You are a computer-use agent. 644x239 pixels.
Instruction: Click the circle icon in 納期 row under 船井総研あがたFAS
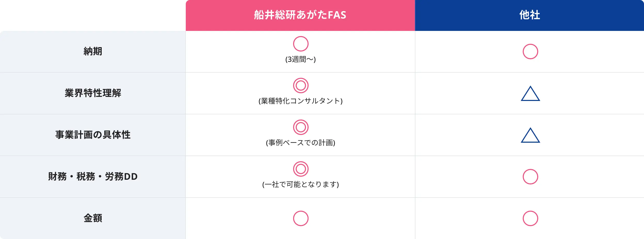tap(301, 44)
